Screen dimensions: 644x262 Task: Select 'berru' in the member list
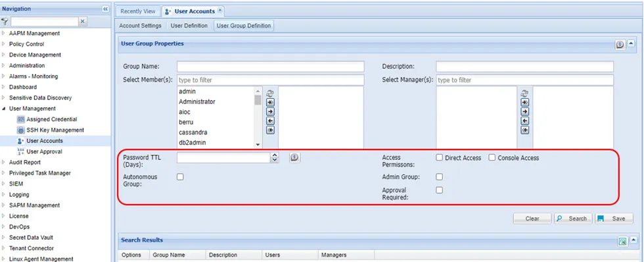(216, 122)
